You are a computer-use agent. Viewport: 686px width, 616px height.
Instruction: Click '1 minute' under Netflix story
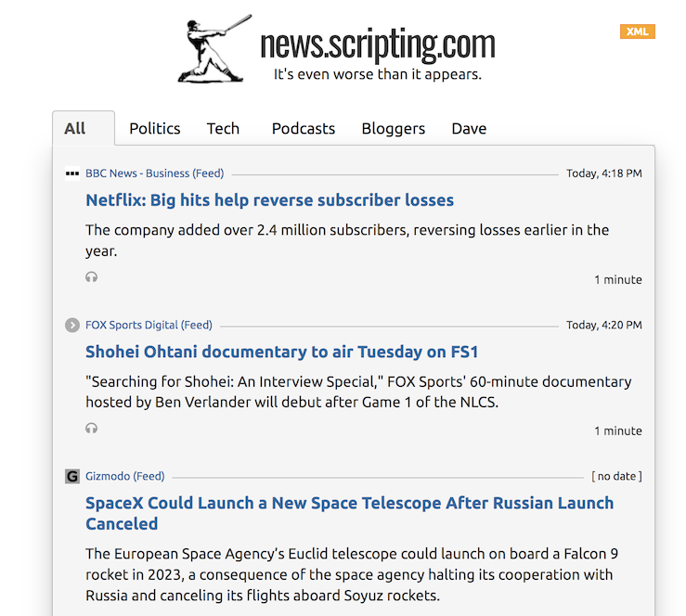617,280
